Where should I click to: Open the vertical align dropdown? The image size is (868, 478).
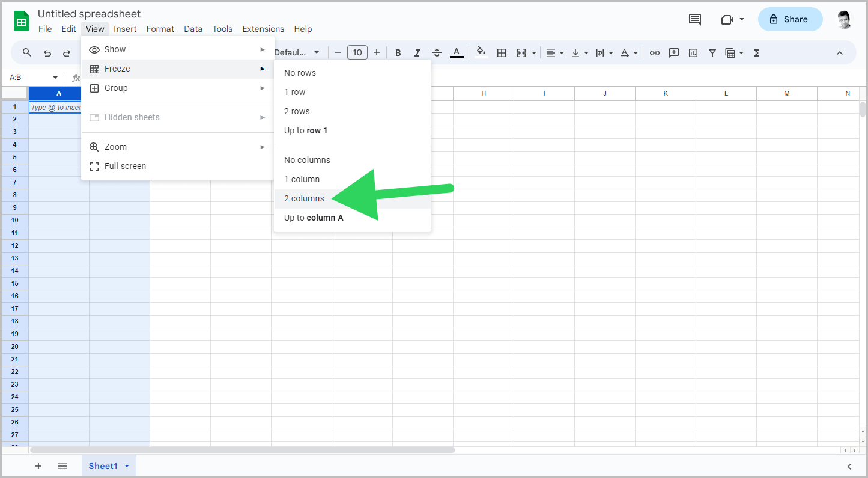(580, 53)
